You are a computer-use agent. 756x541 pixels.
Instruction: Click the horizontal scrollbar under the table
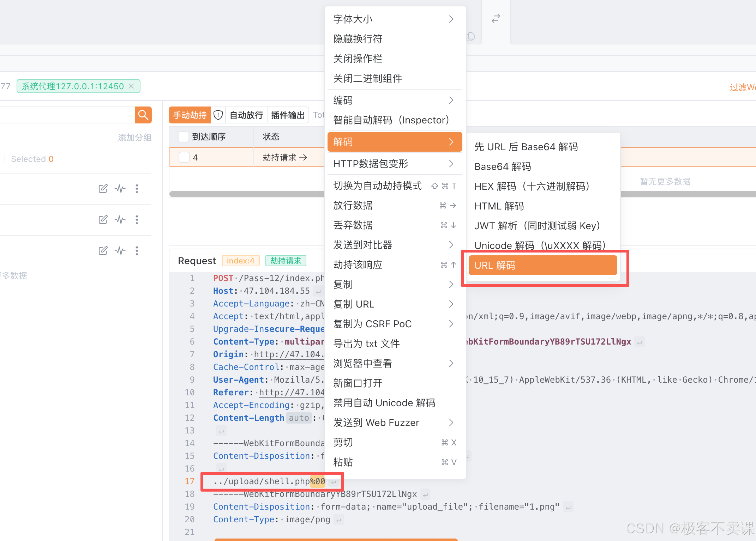[247, 194]
